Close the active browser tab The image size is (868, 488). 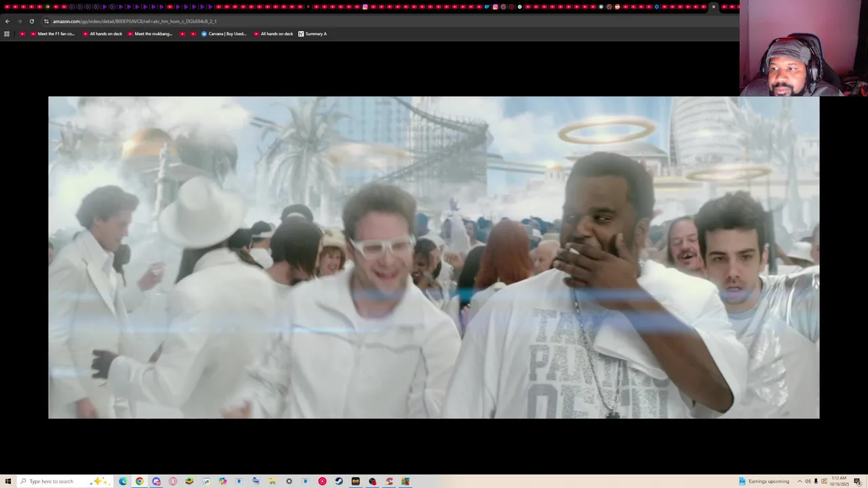[713, 7]
